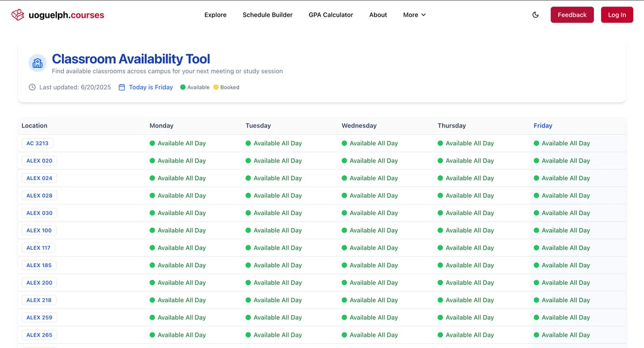The image size is (644, 348).
Task: Click green status dot for ALEX 265 Monday
Action: click(153, 335)
